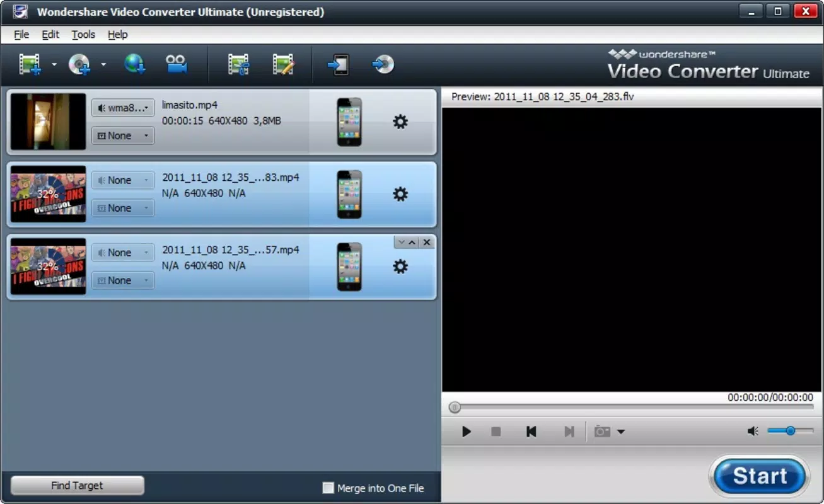Viewport: 824px width, 504px height.
Task: Stop the preview playback
Action: 496,432
